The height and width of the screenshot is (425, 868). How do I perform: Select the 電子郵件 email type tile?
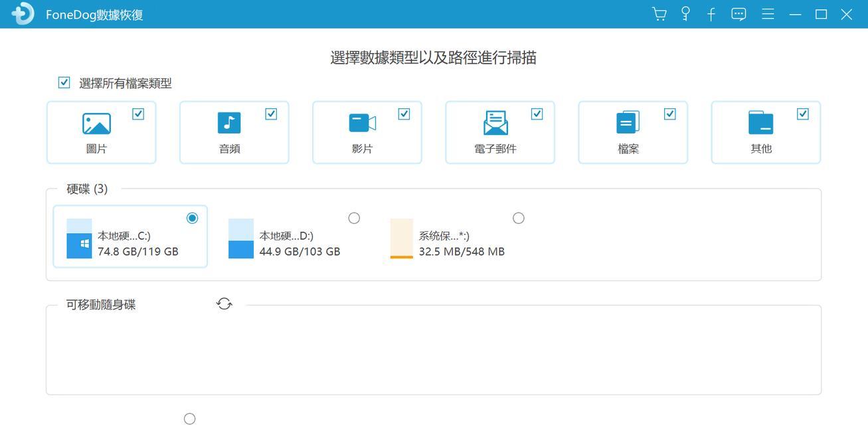pos(500,132)
